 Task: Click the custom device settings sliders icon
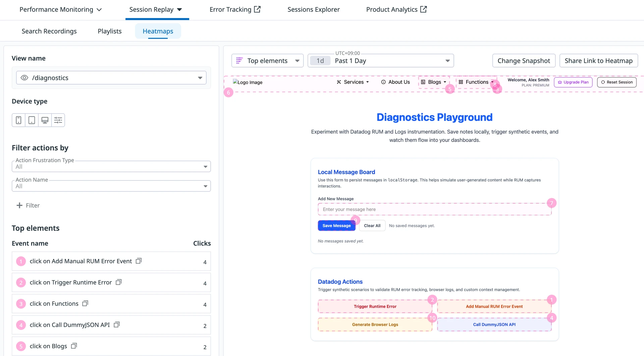(58, 120)
